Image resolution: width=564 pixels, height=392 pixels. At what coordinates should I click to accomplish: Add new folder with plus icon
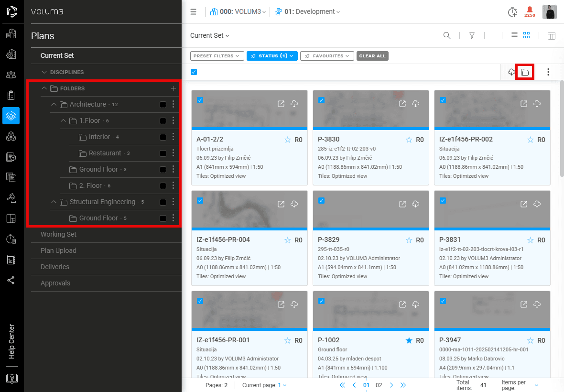(x=174, y=88)
